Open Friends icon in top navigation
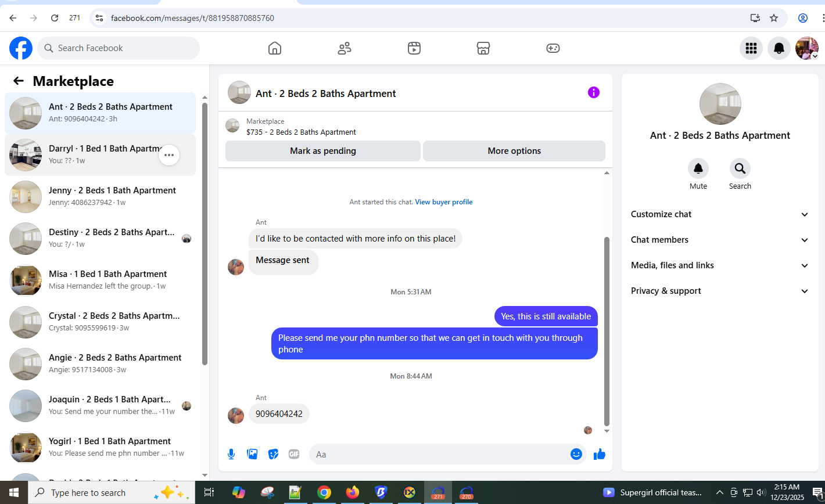Viewport: 825px width, 504px height. (x=345, y=48)
